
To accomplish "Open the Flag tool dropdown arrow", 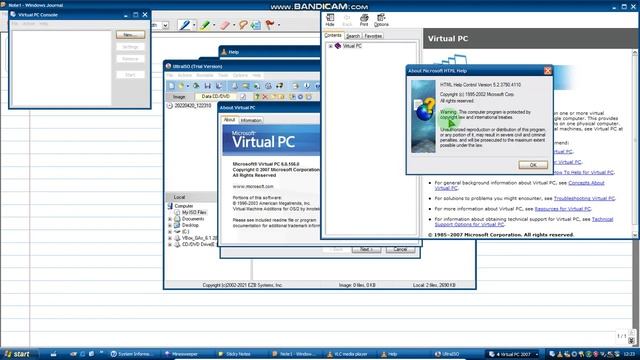I will point(279,25).
